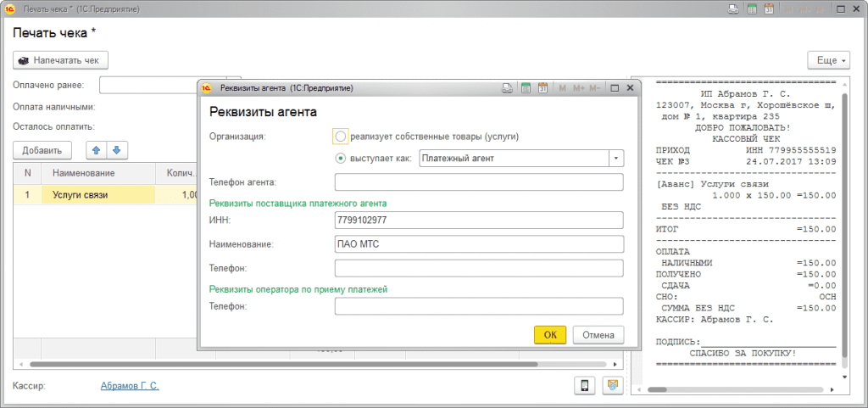The image size is (868, 408).
Task: Open the calendar in the dialog title bar
Action: (x=543, y=87)
